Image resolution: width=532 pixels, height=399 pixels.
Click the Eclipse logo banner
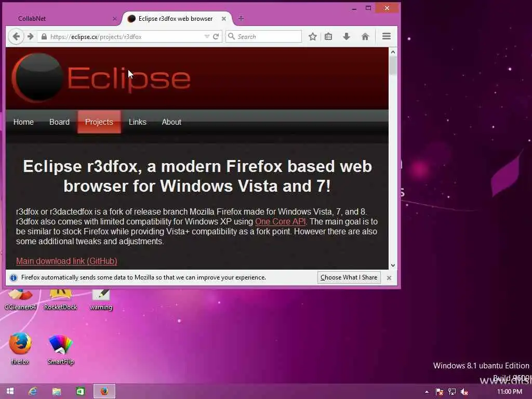tap(101, 78)
